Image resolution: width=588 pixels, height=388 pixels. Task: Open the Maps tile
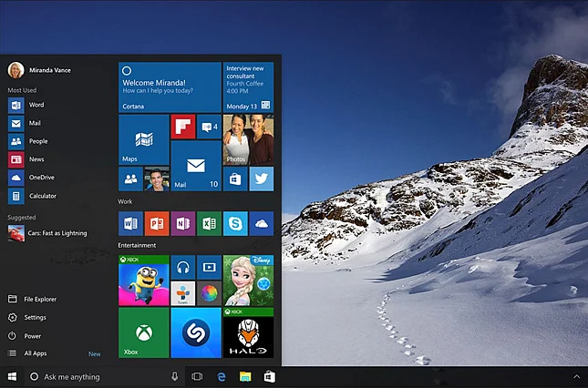[144, 139]
